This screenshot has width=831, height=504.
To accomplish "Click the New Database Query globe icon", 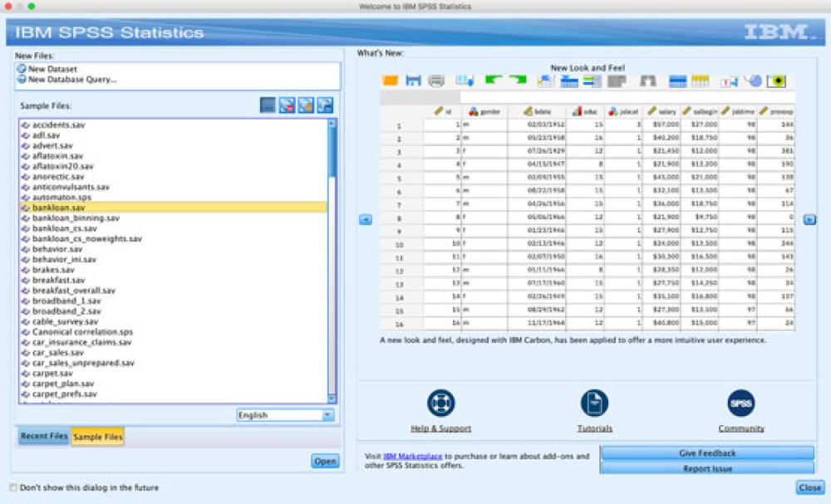I will [22, 80].
